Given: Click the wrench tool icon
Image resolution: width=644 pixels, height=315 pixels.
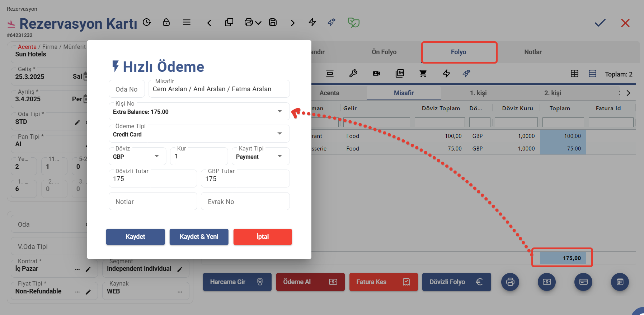Looking at the screenshot, I should (353, 74).
